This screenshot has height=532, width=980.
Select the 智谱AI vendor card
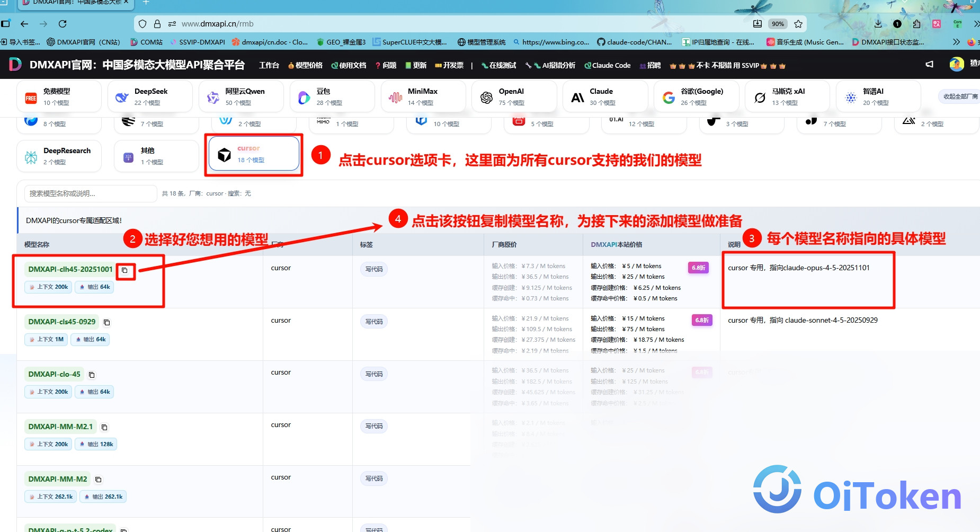click(879, 96)
